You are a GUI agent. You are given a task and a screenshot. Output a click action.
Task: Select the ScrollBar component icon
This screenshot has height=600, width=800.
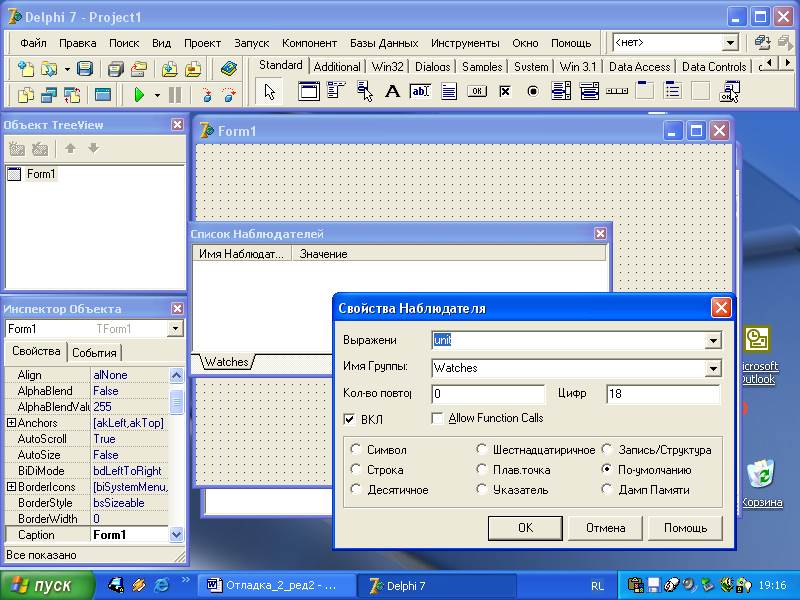click(617, 92)
